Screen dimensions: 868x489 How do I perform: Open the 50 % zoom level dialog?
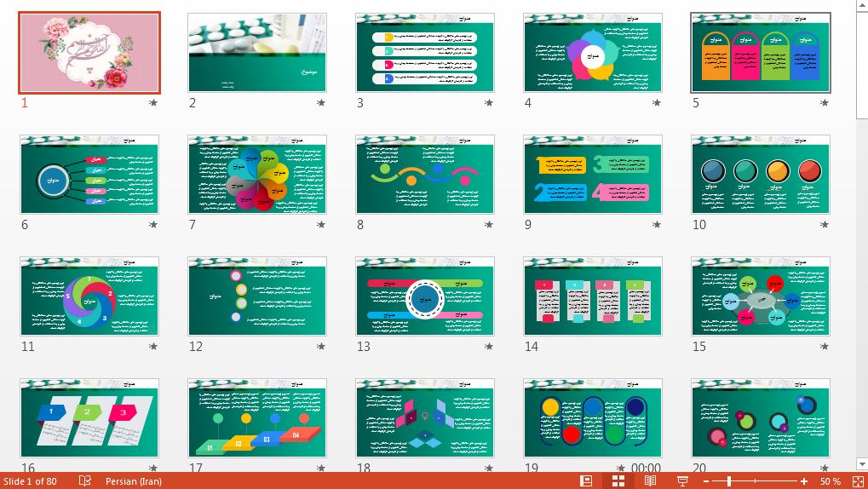click(830, 481)
